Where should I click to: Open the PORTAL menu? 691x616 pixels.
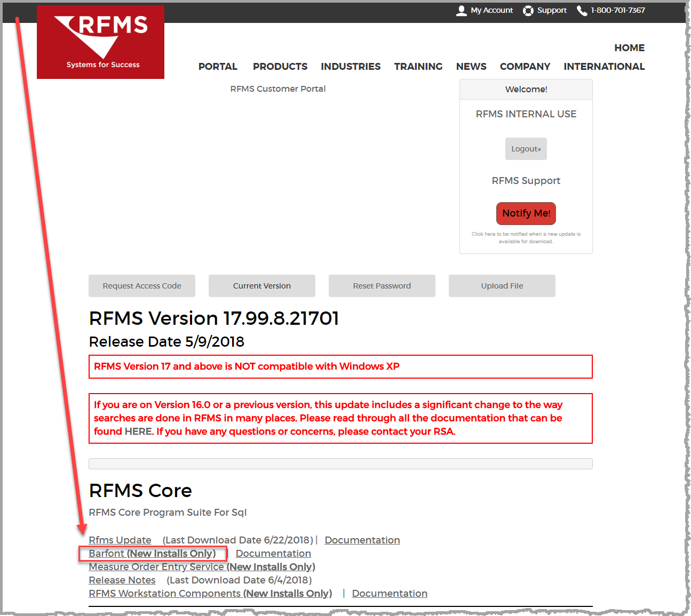coord(218,67)
